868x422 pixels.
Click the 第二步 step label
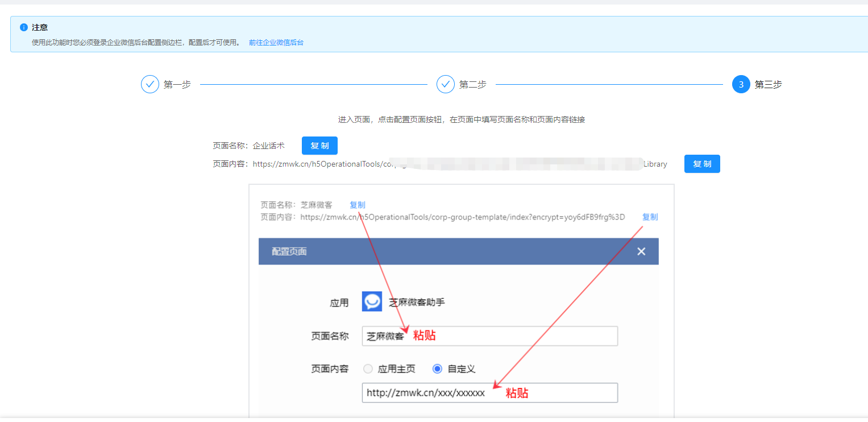click(473, 85)
